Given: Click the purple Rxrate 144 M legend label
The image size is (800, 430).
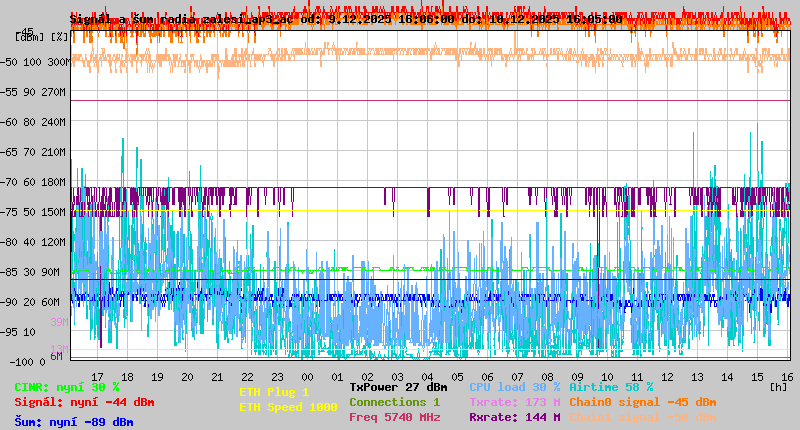Looking at the screenshot, I should [x=514, y=417].
